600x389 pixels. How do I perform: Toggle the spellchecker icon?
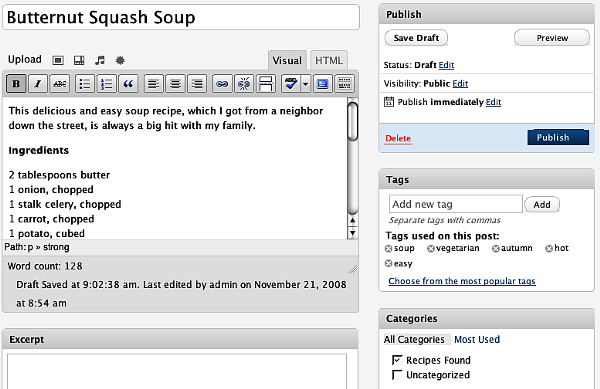coord(291,83)
